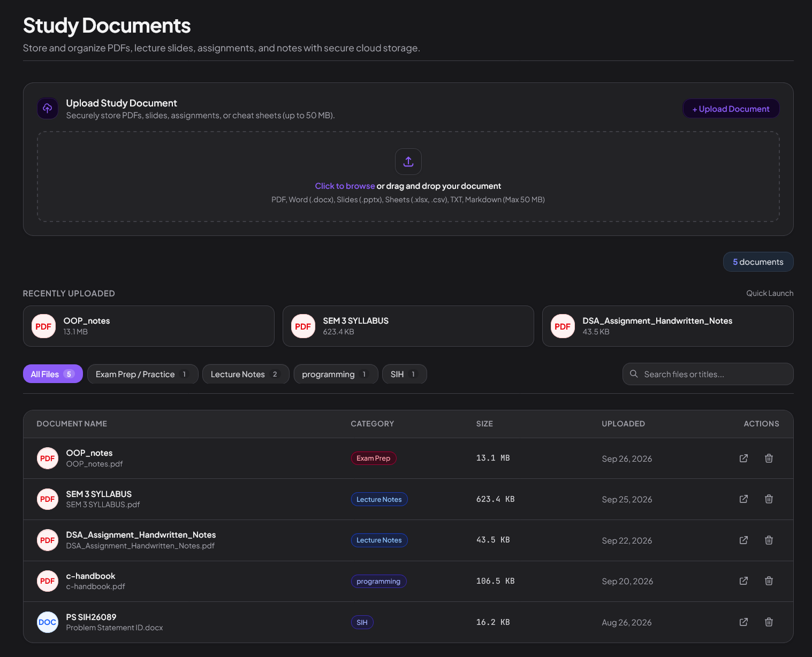Click Lecture Notes tag in SEM 3 SYLLABUS row

point(379,499)
